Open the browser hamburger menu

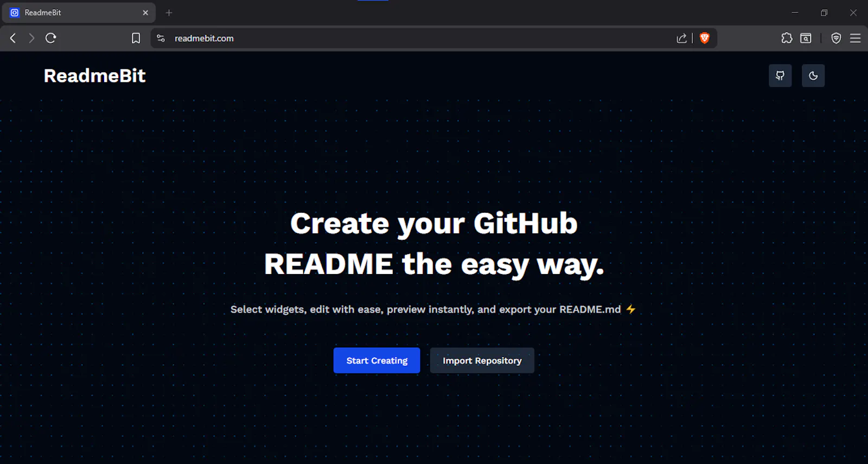[x=856, y=38]
